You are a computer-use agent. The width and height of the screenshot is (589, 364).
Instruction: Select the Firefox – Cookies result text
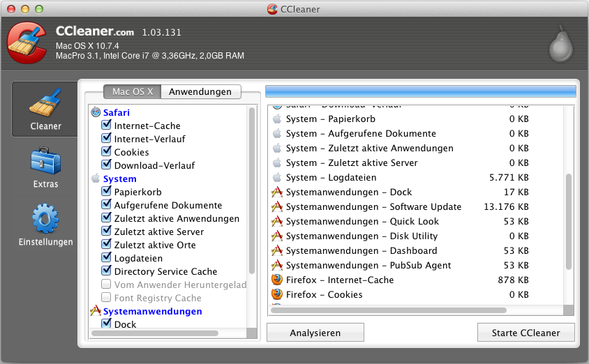click(x=325, y=294)
